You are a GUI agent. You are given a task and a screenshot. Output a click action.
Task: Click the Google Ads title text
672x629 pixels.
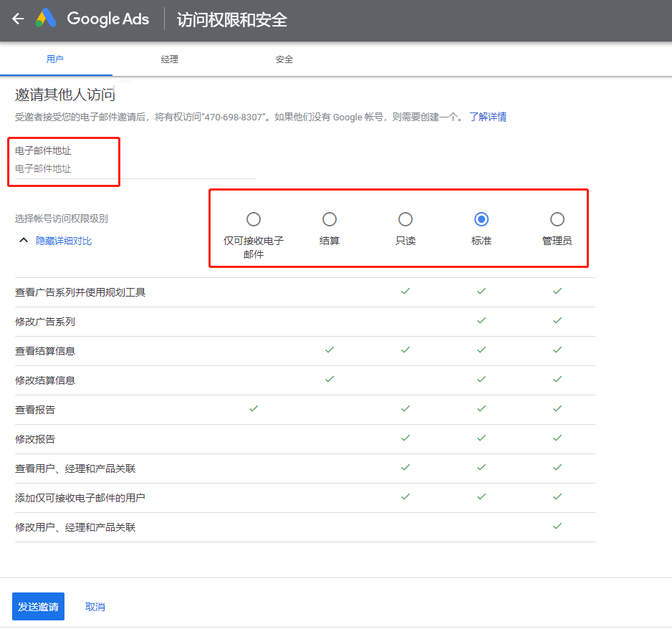pyautogui.click(x=108, y=19)
